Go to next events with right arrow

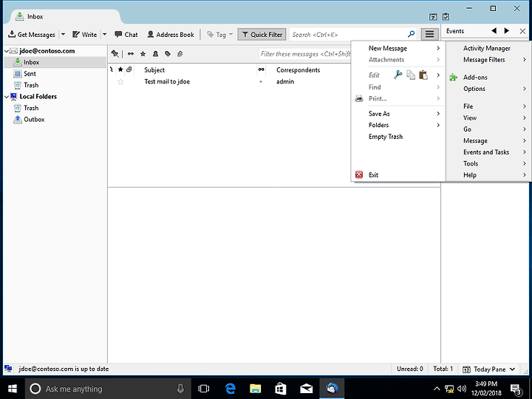pos(507,31)
